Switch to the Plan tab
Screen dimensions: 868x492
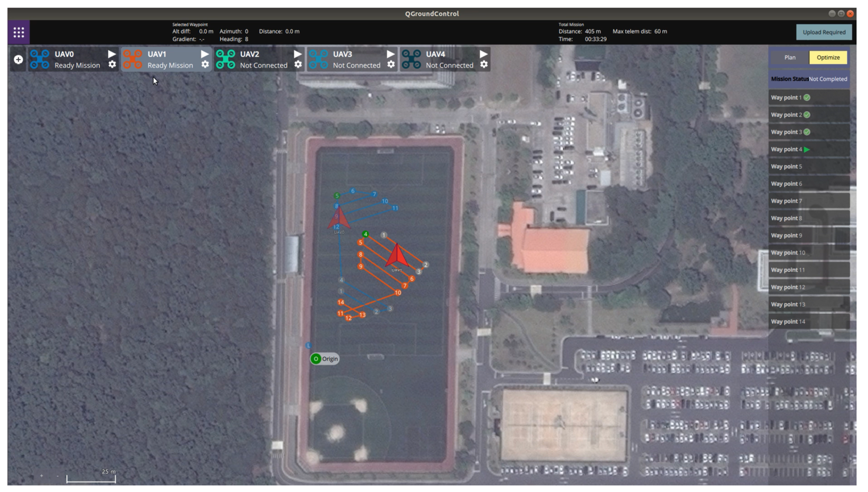(x=790, y=58)
